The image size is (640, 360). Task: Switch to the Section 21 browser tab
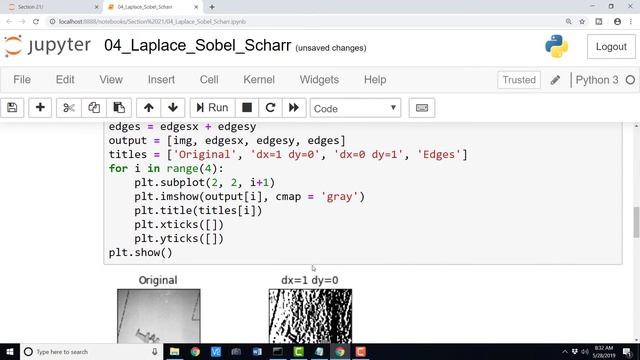point(52,7)
